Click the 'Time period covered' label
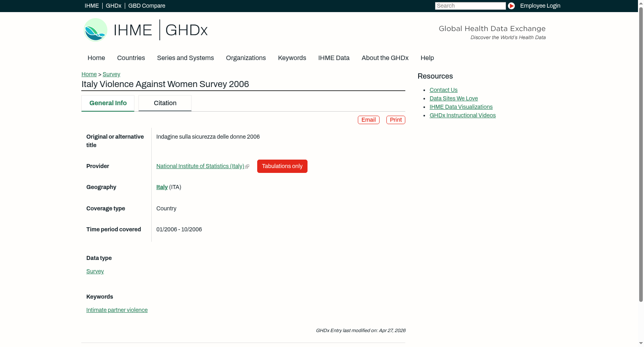Viewport: 644px width, 347px height. (114, 229)
